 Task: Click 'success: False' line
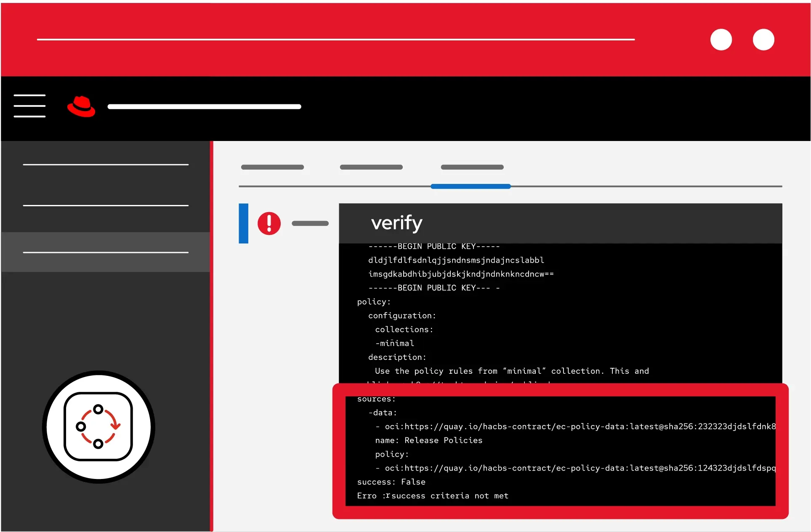391,482
